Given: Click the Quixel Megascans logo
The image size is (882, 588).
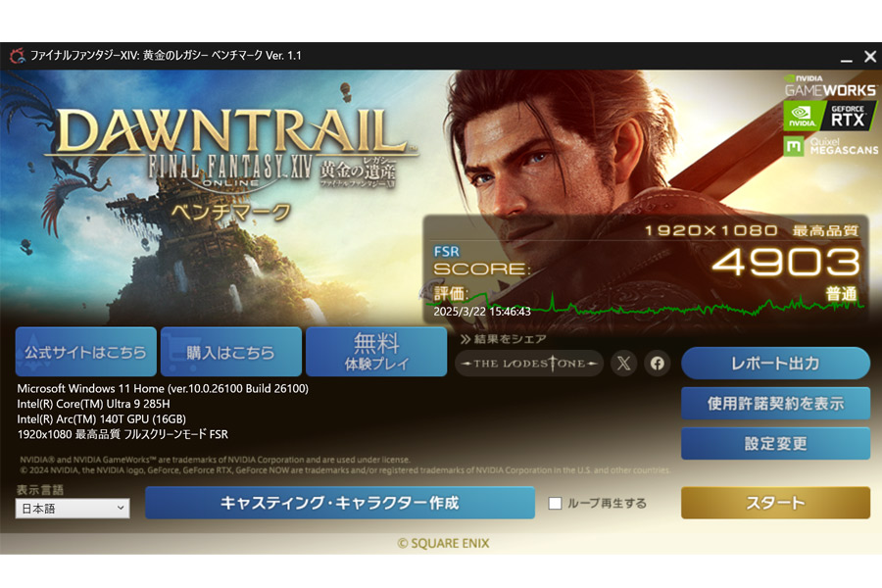Looking at the screenshot, I should [830, 146].
